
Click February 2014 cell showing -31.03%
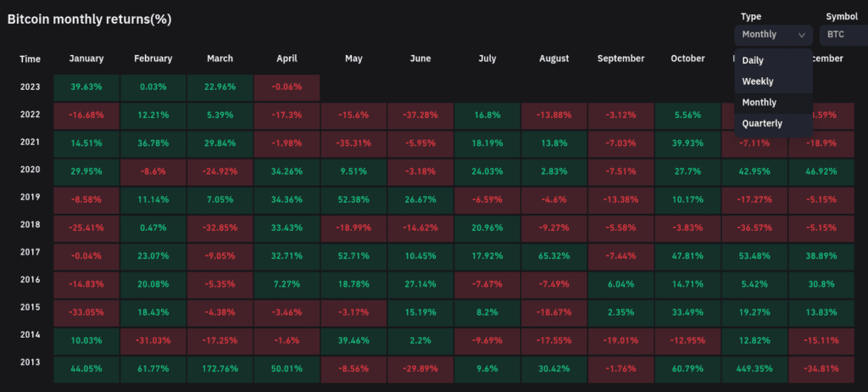point(153,340)
